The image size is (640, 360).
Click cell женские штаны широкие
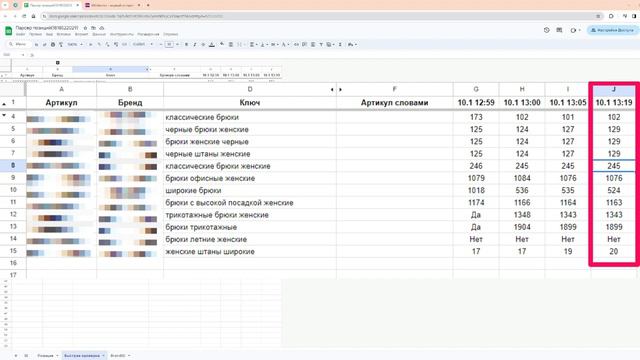(x=250, y=251)
